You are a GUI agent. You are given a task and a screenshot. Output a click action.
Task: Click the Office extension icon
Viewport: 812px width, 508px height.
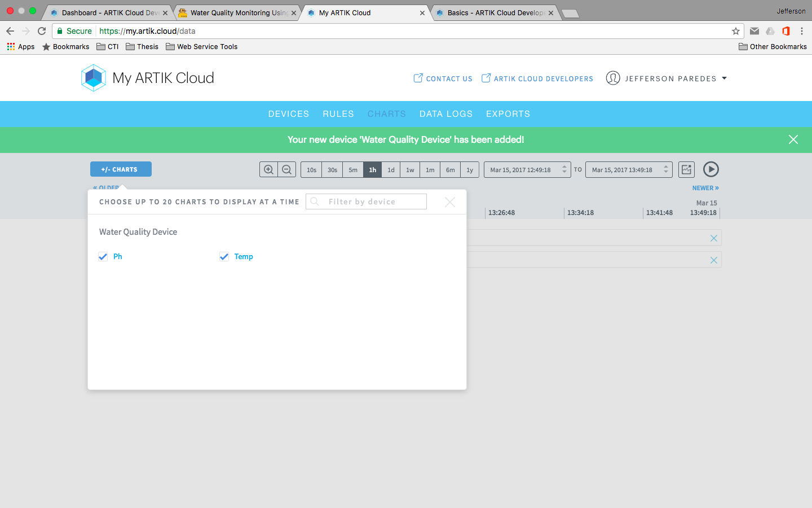[786, 31]
